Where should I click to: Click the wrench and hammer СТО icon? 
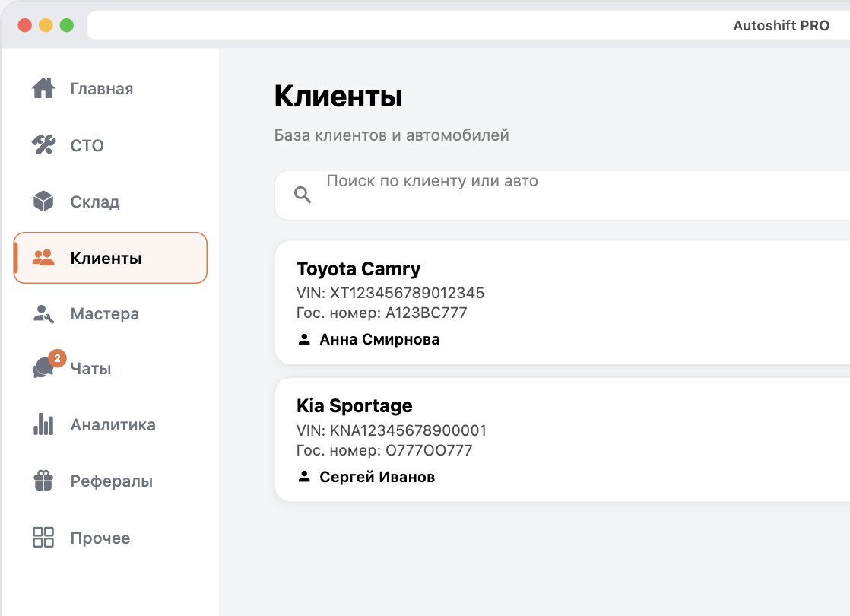(43, 144)
